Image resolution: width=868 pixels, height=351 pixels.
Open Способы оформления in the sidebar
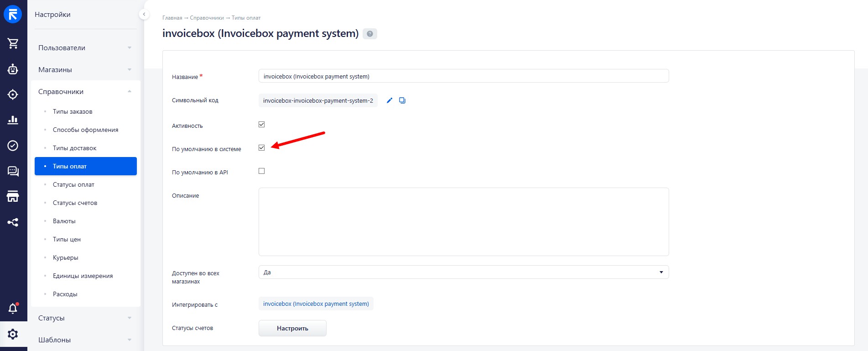point(85,130)
